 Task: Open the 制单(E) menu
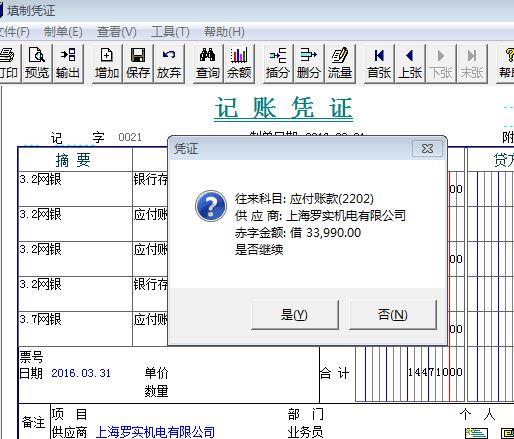coord(63,32)
